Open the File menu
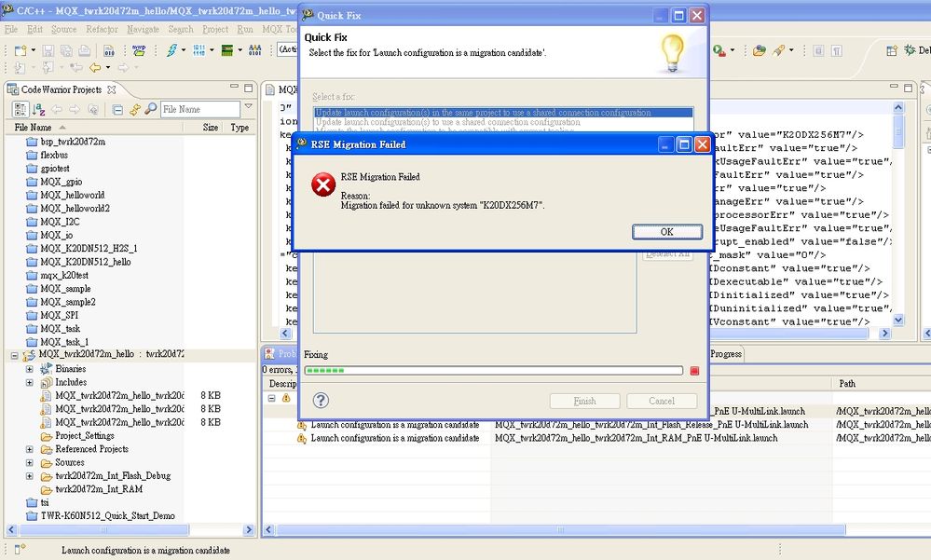This screenshot has width=931, height=560. [x=10, y=29]
